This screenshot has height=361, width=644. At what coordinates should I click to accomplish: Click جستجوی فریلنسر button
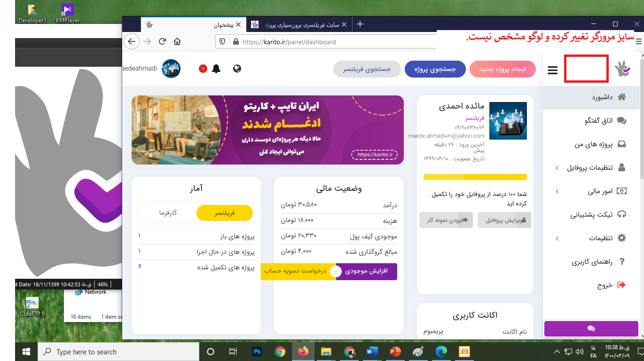tap(367, 69)
